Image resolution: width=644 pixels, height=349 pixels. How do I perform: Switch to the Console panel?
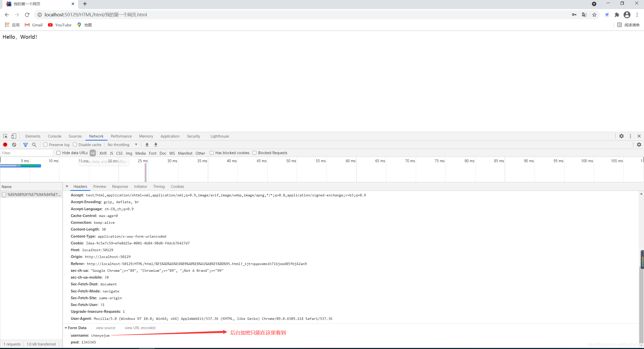(55, 136)
